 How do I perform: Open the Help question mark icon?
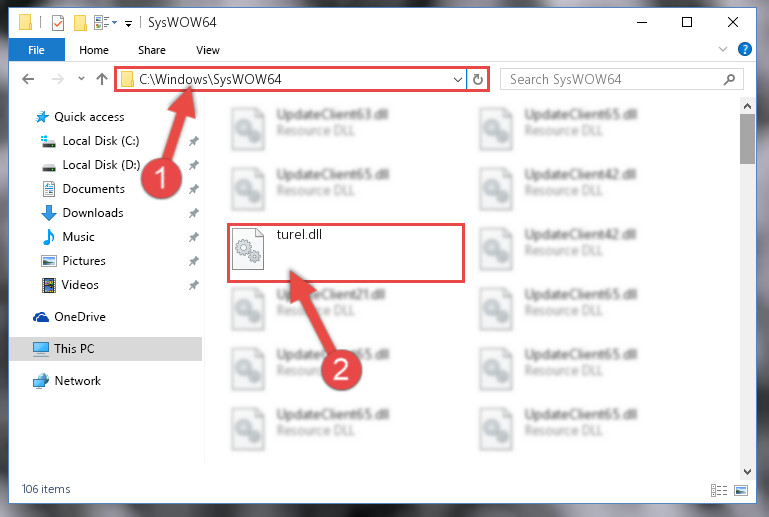[744, 49]
